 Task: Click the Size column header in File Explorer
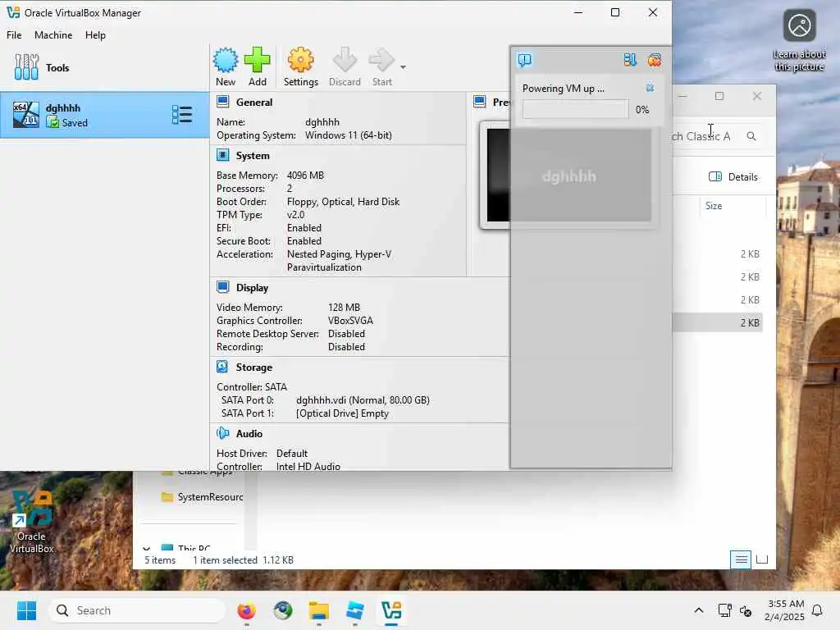(x=714, y=206)
